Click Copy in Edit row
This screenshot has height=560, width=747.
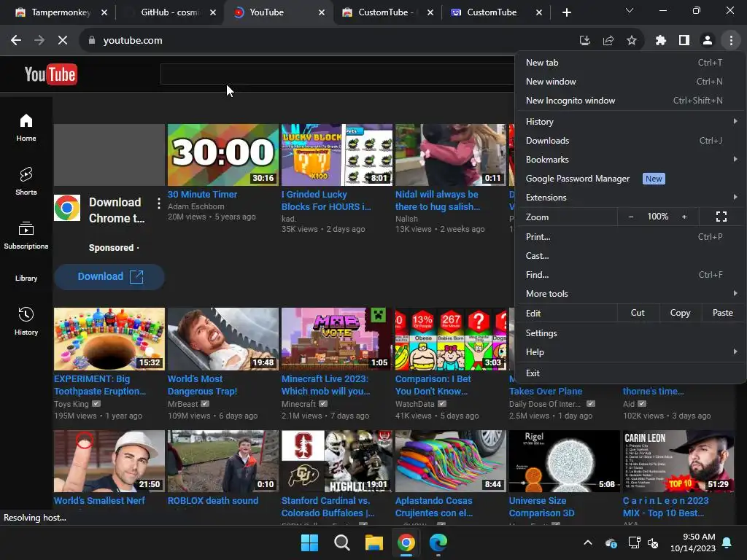click(x=680, y=313)
